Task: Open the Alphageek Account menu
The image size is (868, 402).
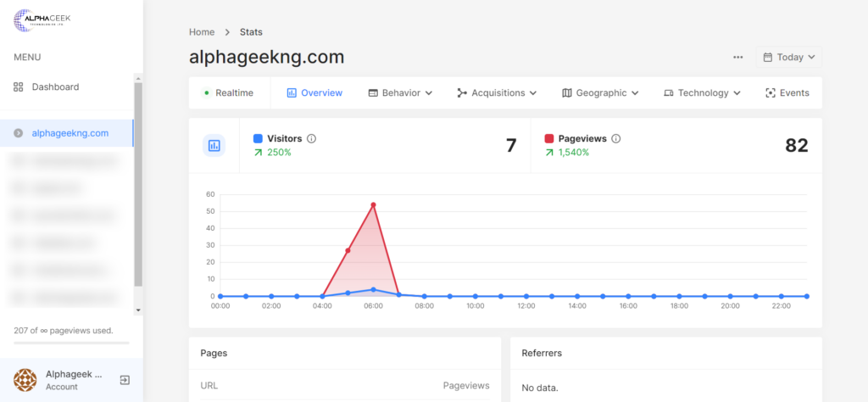Action: pos(75,381)
